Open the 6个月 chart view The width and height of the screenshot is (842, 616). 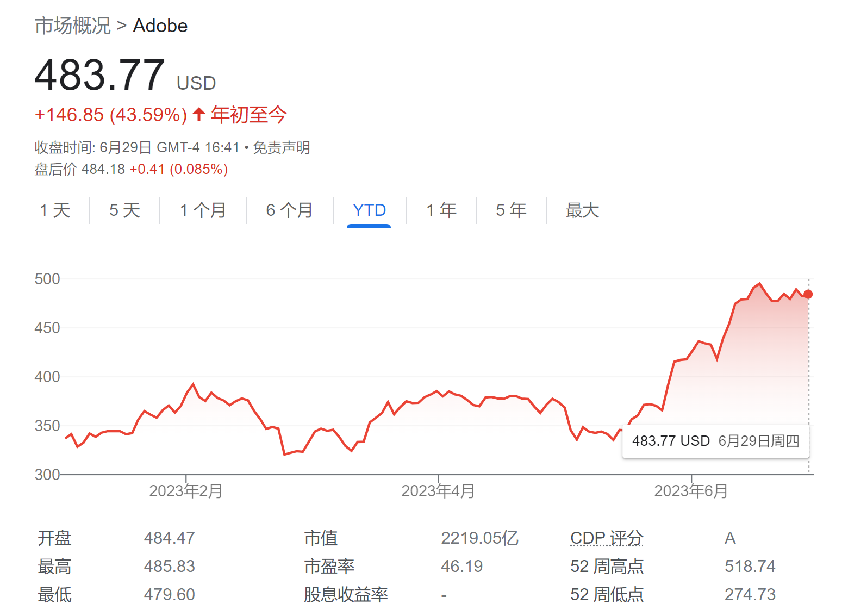(289, 210)
